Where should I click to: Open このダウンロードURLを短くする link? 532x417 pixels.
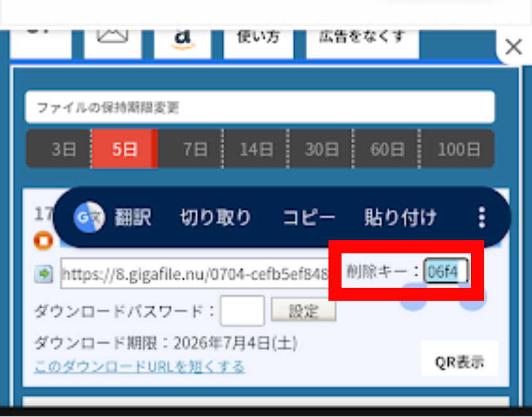pos(140,367)
